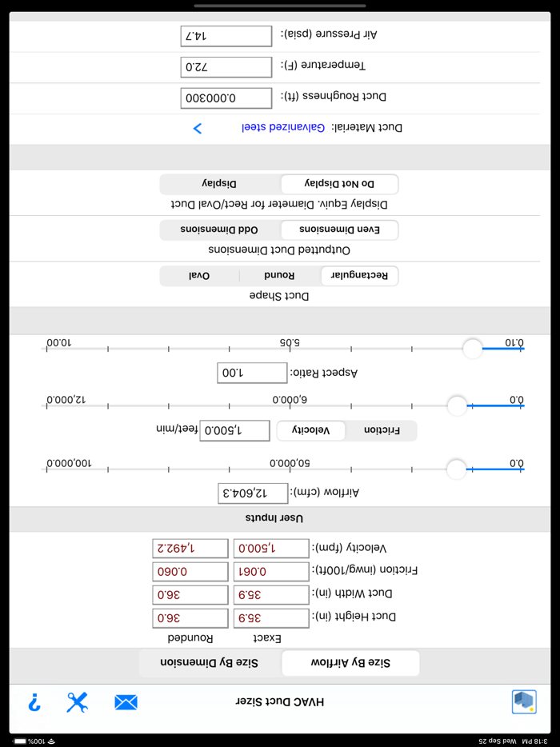This screenshot has height=747, width=560.
Task: Click the velocity feet/min input field
Action: pyautogui.click(x=234, y=430)
